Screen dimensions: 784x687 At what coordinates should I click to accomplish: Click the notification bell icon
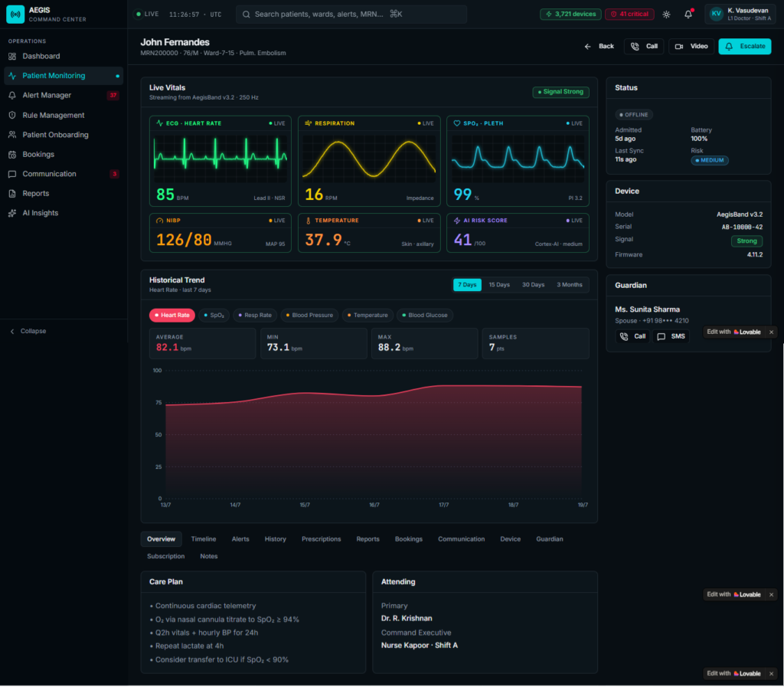point(688,14)
